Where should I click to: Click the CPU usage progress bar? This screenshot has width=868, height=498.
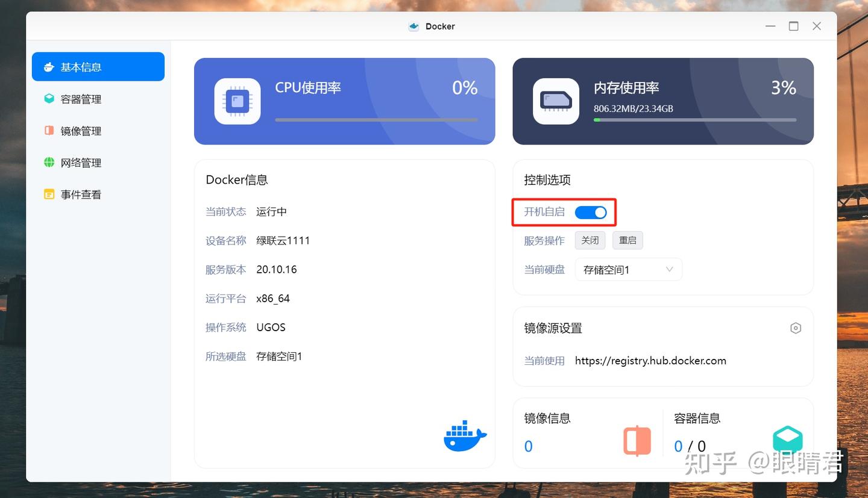[376, 120]
